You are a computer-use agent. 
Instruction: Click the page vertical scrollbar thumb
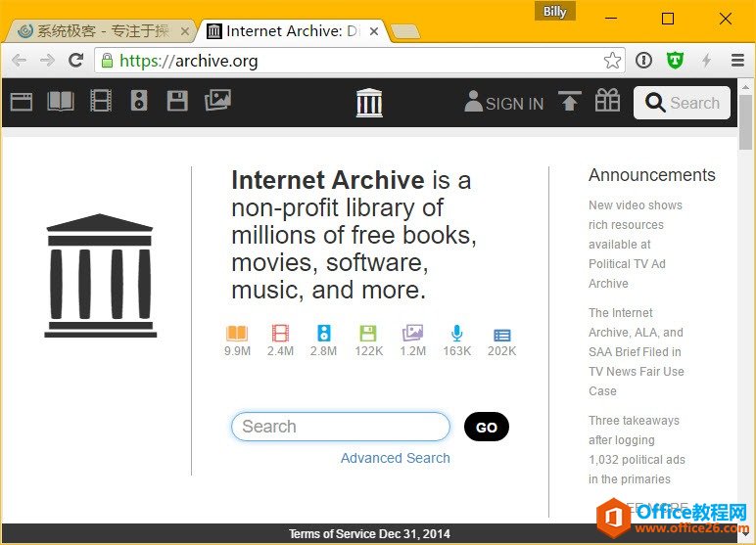point(745,122)
